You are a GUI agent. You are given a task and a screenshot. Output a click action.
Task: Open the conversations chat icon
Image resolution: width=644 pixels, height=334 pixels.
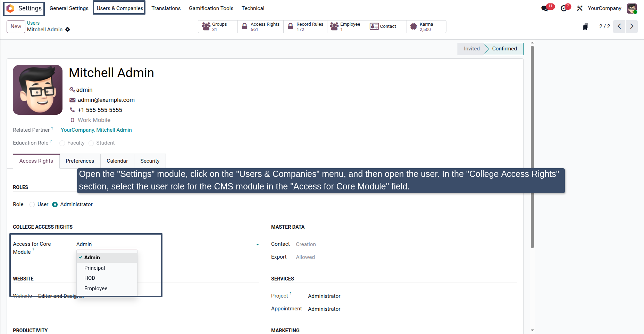pos(545,8)
